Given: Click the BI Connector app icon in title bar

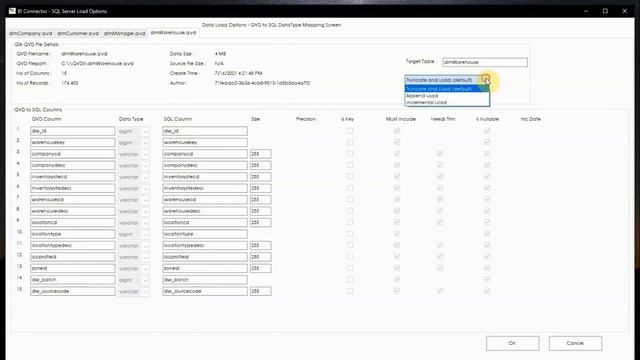Looking at the screenshot, I should pos(12,11).
